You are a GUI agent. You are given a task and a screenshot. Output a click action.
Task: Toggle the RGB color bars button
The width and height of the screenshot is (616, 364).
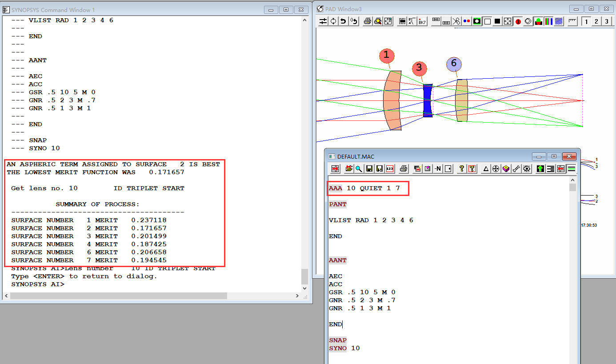tap(548, 21)
